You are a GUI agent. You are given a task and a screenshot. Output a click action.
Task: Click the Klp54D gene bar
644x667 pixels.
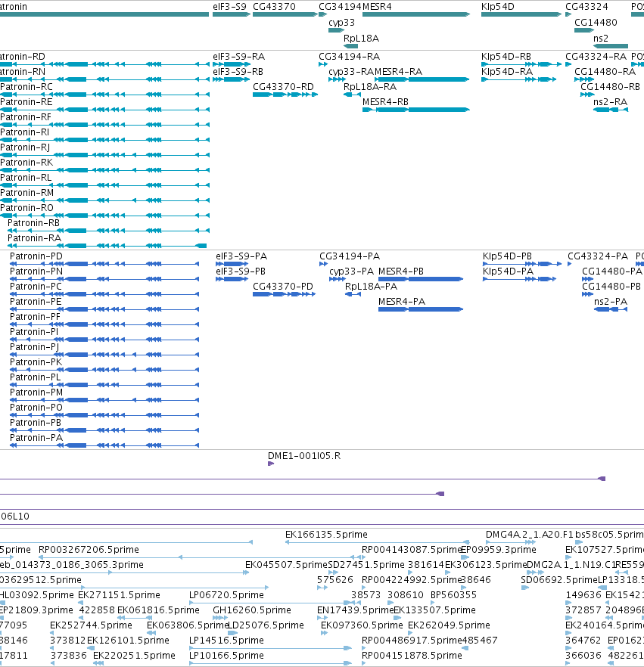521,14
